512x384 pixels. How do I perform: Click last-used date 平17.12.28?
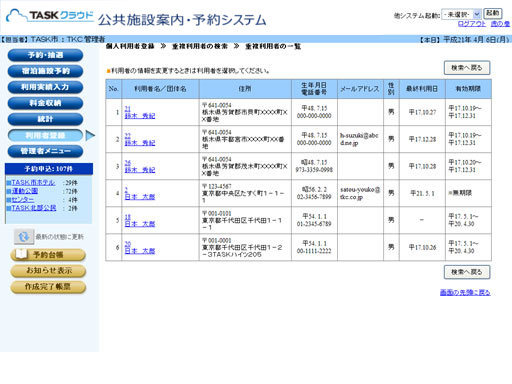[422, 139]
